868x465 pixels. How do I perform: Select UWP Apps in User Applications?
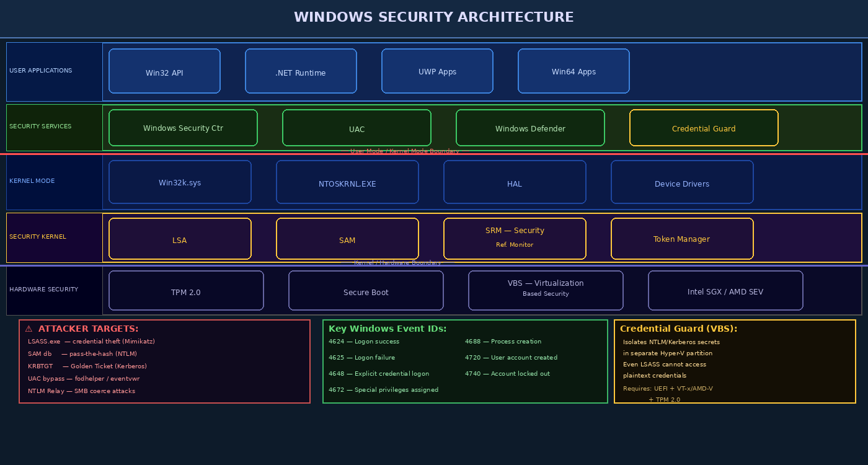[437, 71]
